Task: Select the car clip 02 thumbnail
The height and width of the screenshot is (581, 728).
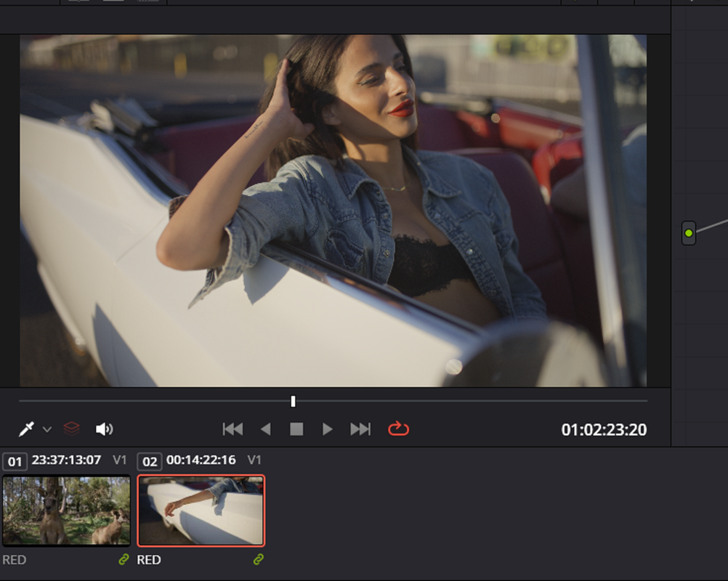Action: tap(201, 510)
